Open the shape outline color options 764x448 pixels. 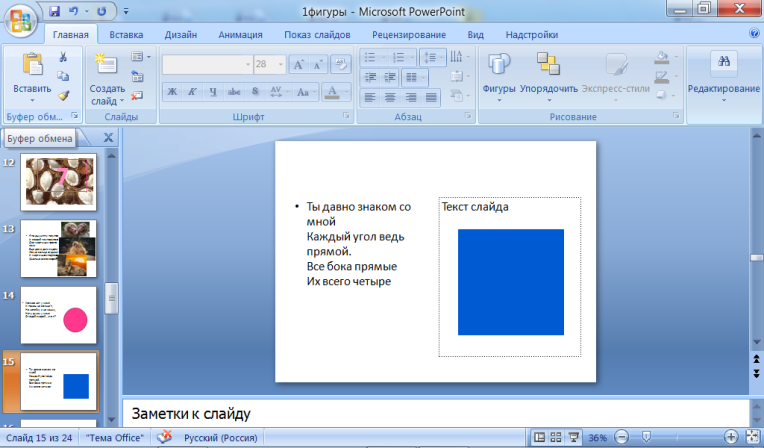click(x=665, y=77)
